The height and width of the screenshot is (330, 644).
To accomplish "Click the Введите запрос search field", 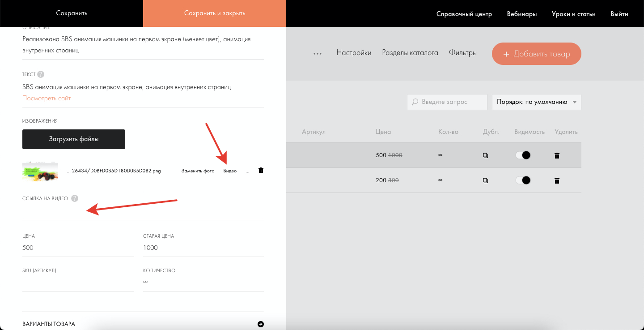I will 447,102.
